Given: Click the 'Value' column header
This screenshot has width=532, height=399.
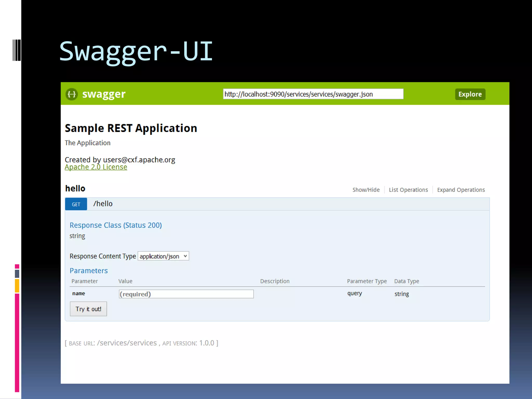Looking at the screenshot, I should (125, 281).
